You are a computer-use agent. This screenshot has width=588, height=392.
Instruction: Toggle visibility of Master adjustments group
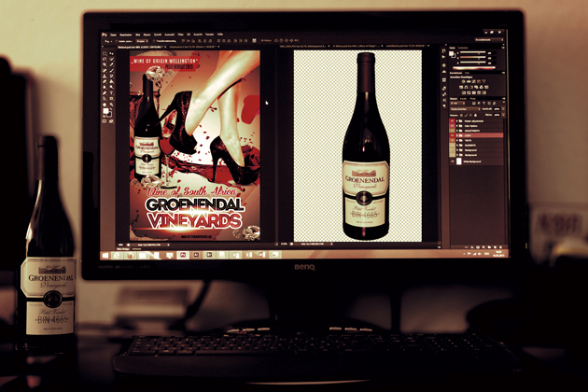(452, 121)
